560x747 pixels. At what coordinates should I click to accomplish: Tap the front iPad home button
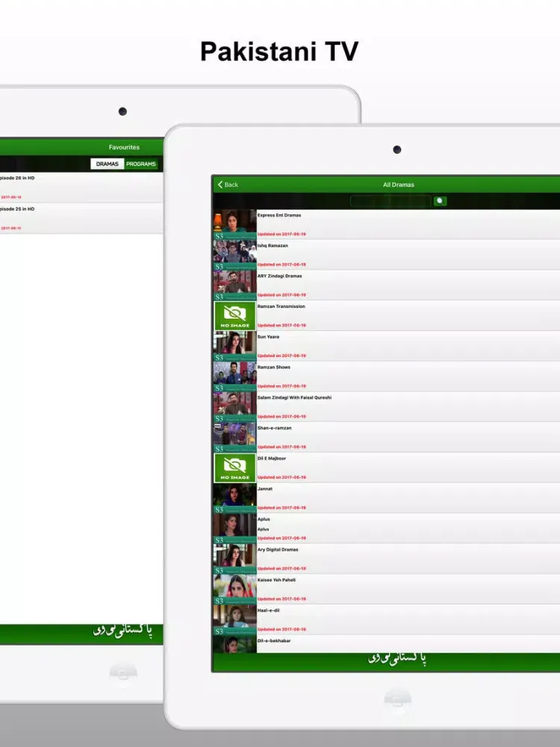398,701
